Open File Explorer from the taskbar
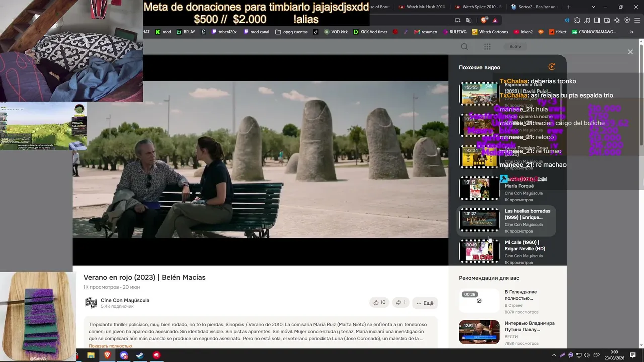644x362 pixels. pos(91,355)
